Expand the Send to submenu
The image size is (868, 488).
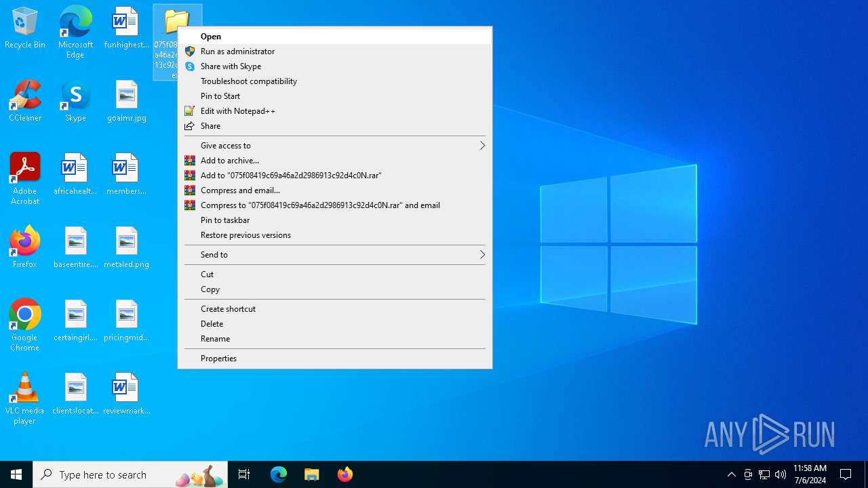click(335, 255)
